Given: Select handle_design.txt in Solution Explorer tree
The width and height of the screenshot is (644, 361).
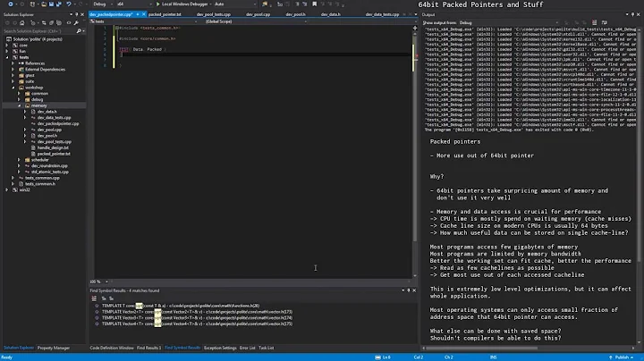Looking at the screenshot, I should pyautogui.click(x=53, y=147).
